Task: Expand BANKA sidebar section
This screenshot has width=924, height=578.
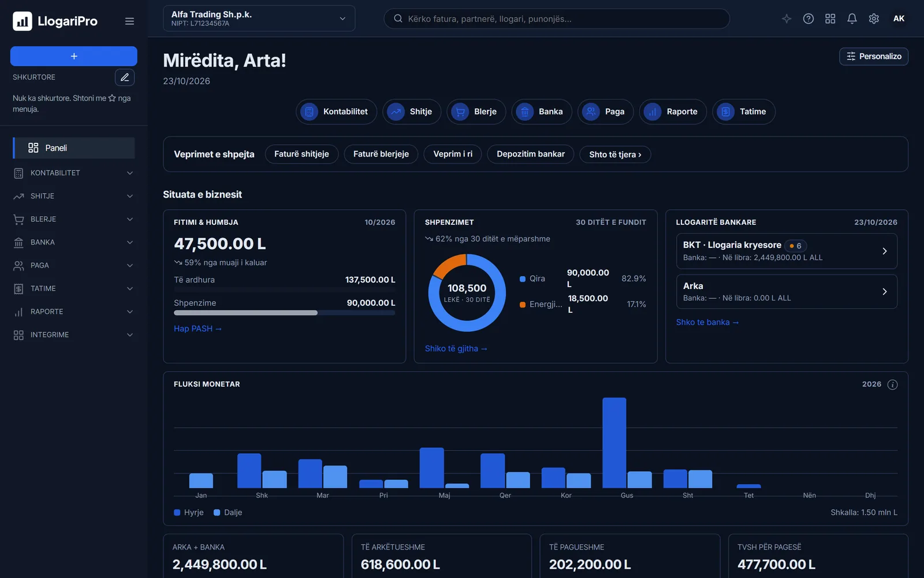Action: [x=74, y=242]
